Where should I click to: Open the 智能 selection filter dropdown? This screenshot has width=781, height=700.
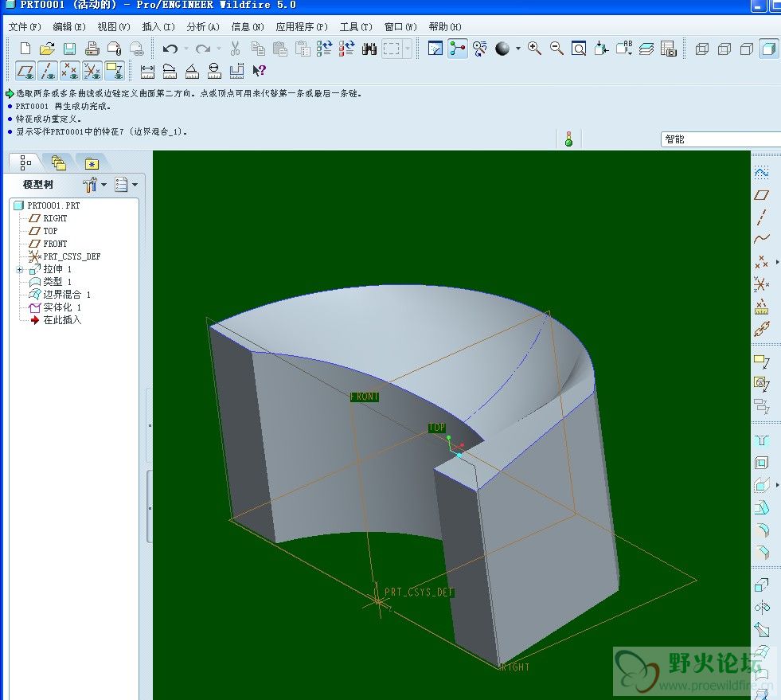(x=720, y=139)
